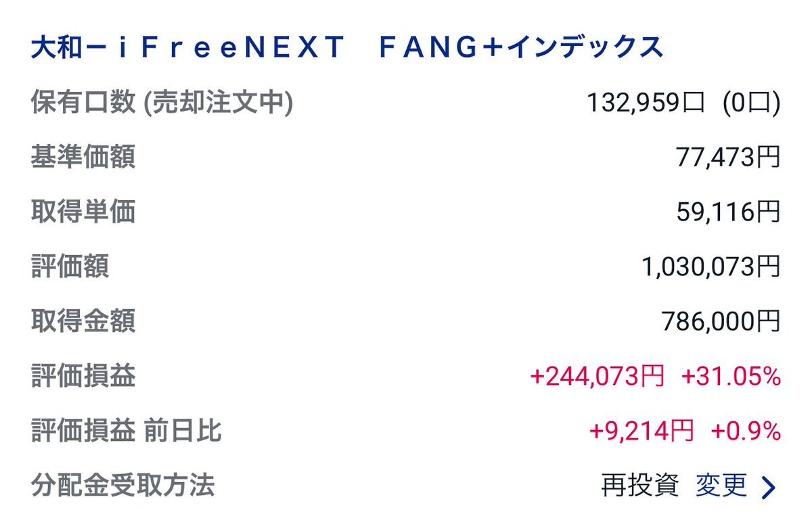Screen dimensions: 812x516
Task: Click the 59,116円 acquisition unit price
Action: (x=728, y=212)
